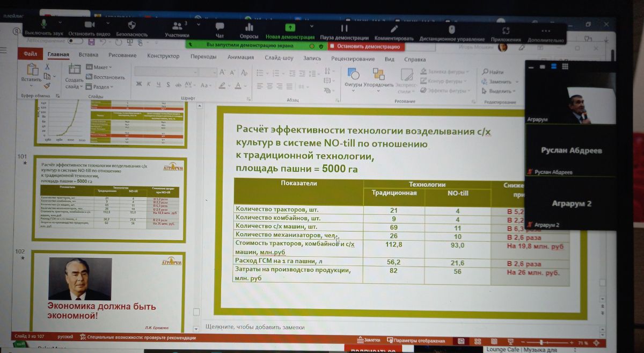Toggle underline Ч formatting
644x353 pixels.
(x=158, y=84)
